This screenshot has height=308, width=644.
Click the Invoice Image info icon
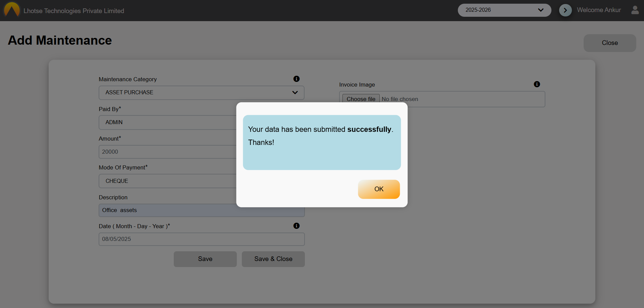point(537,84)
